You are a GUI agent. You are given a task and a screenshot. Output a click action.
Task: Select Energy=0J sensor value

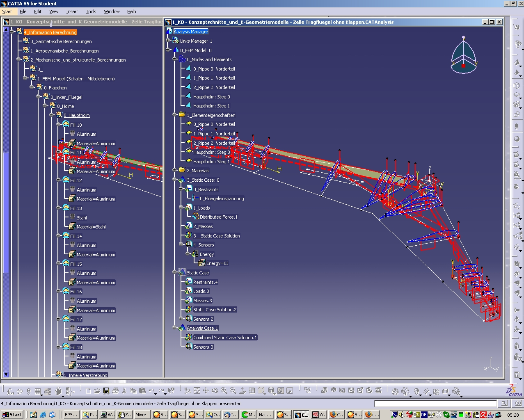[x=217, y=263]
